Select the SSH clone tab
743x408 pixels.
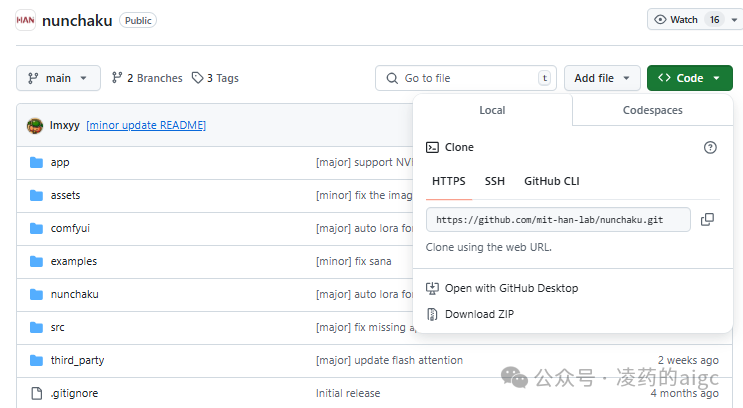point(494,181)
